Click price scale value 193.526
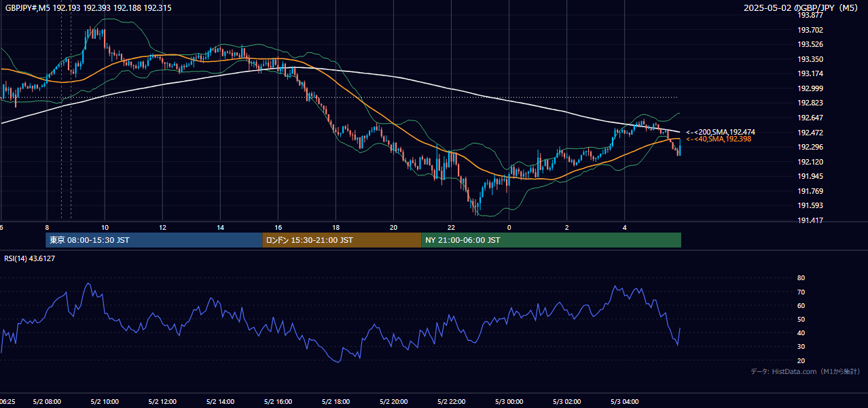 tap(810, 45)
